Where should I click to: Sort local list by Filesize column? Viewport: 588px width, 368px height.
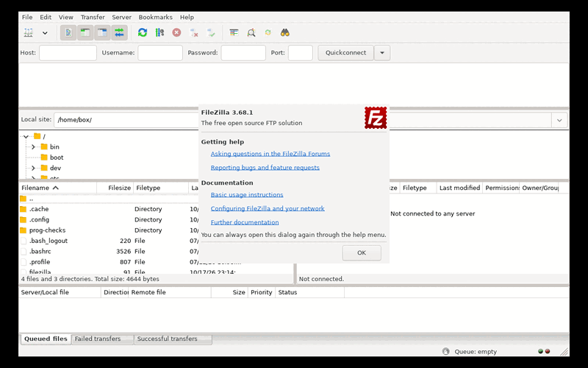coord(115,188)
